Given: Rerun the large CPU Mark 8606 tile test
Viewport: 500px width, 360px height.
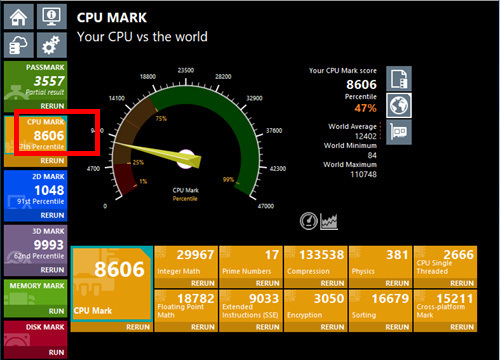Looking at the screenshot, I should [x=138, y=327].
